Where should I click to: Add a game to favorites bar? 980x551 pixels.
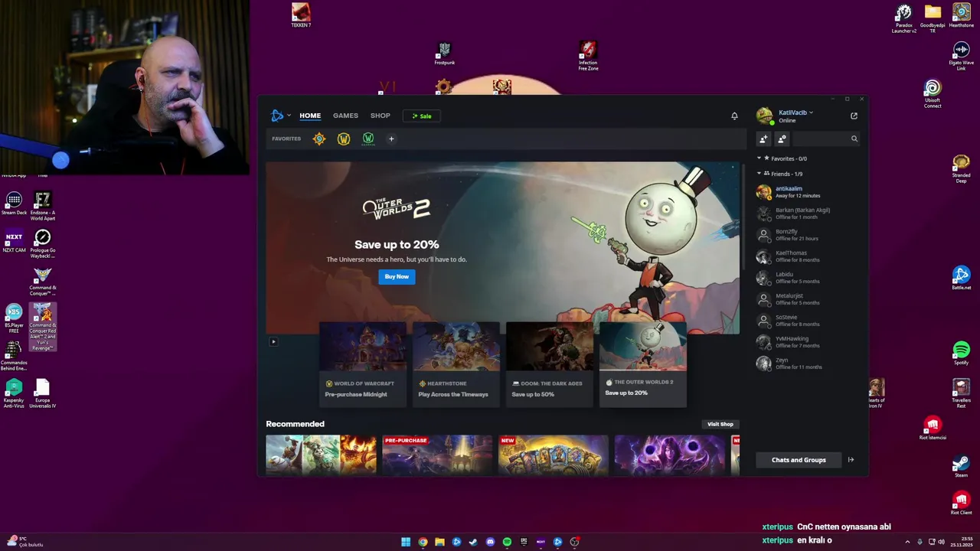click(391, 139)
